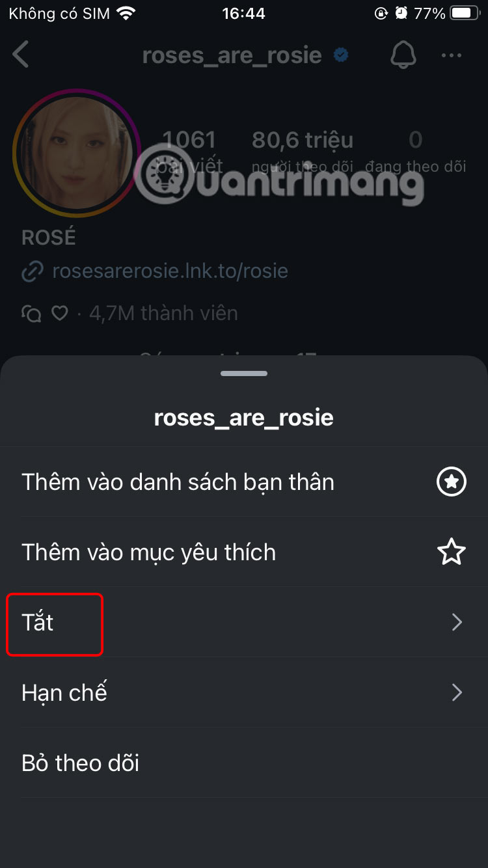488x868 pixels.
Task: Choose the Hạn chế option
Action: (x=244, y=693)
